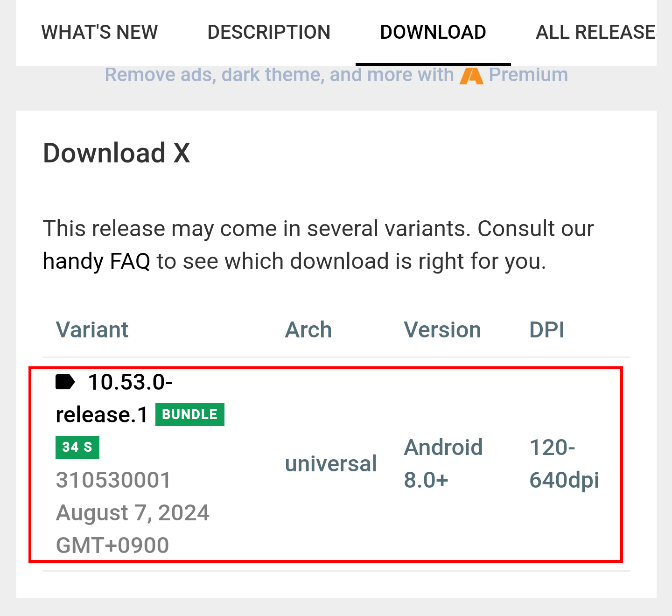Select the green BUNDLE badge

189,414
